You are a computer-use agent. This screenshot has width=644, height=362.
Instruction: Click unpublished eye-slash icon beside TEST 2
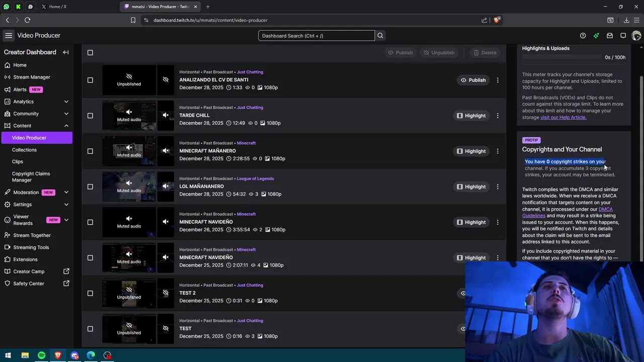166,293
